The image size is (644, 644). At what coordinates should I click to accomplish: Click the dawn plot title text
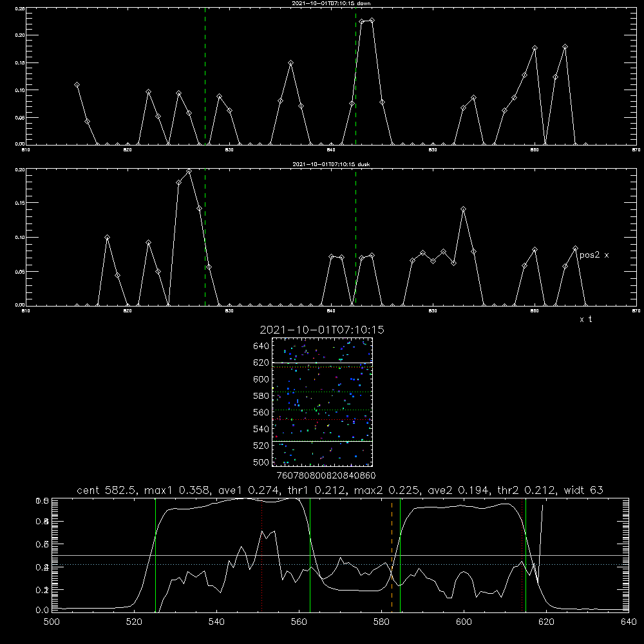(331, 3)
